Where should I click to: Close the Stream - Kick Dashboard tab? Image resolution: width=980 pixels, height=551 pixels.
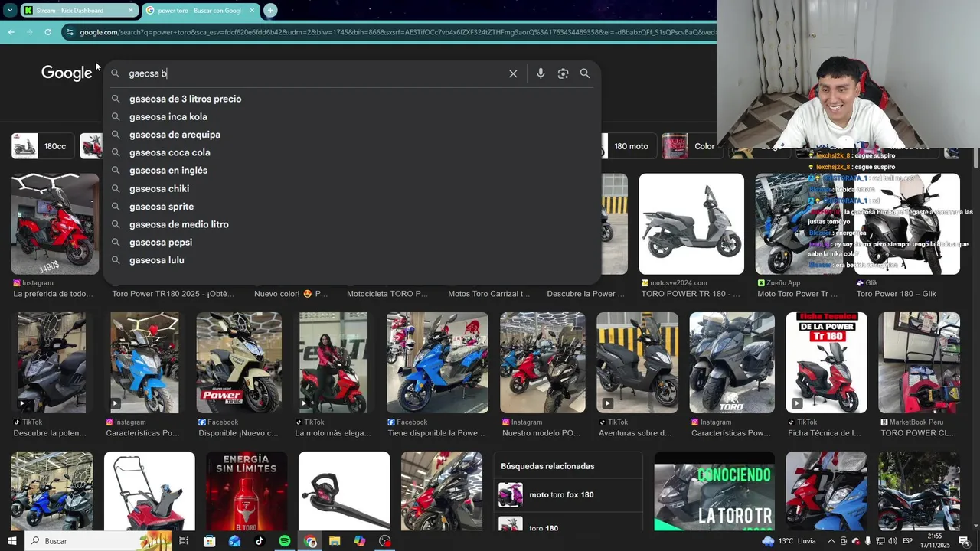click(x=130, y=10)
